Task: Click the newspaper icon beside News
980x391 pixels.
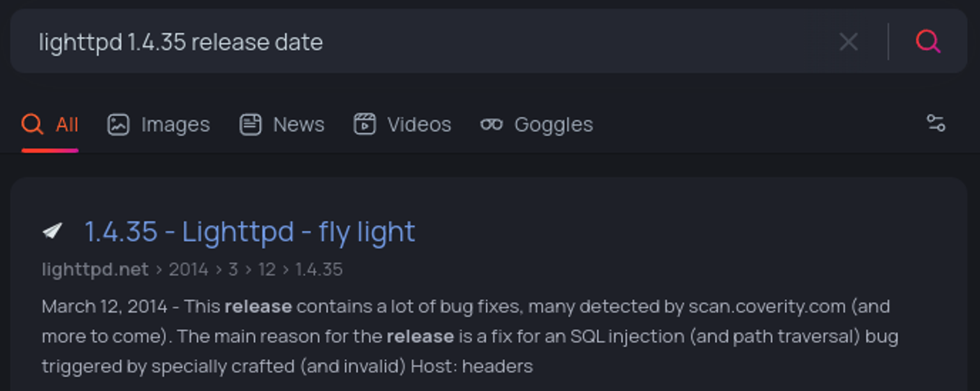Action: click(250, 125)
